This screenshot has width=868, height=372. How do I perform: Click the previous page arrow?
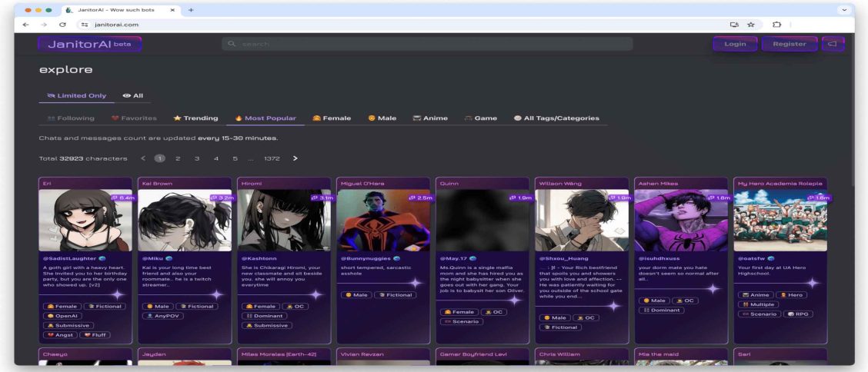click(143, 158)
